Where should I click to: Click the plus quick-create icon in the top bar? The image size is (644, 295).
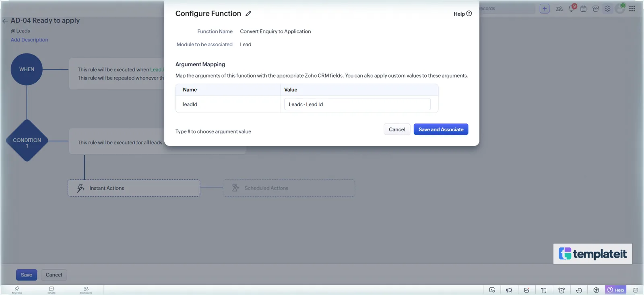544,8
